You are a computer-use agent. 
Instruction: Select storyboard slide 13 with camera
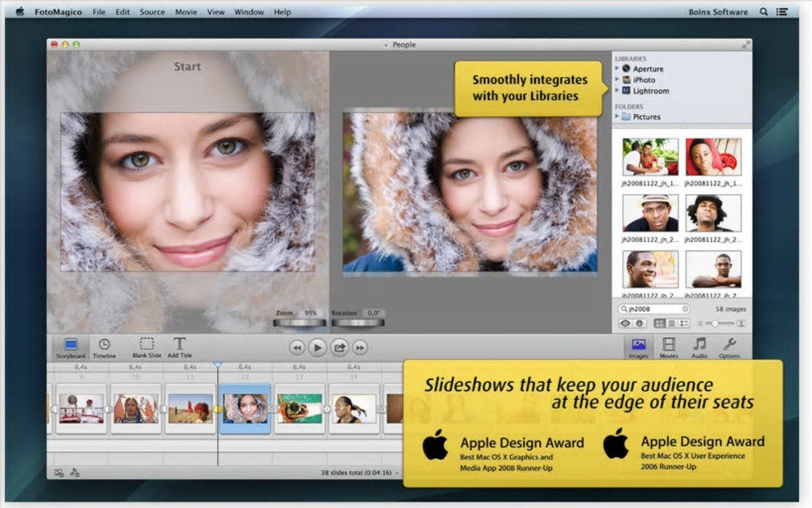300,408
